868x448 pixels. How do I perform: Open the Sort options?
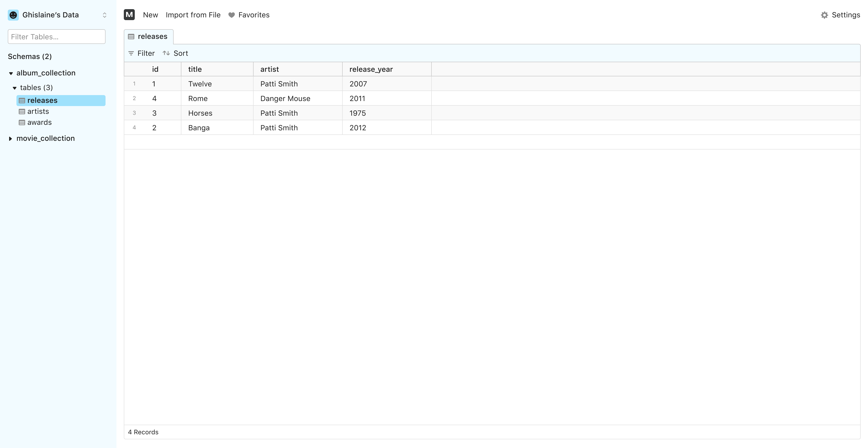pyautogui.click(x=181, y=53)
